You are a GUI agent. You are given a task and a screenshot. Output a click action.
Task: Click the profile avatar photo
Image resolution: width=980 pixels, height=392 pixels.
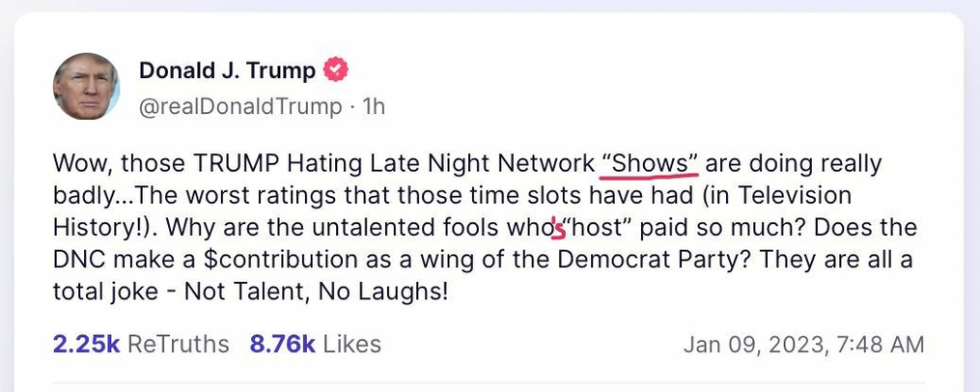(x=86, y=87)
